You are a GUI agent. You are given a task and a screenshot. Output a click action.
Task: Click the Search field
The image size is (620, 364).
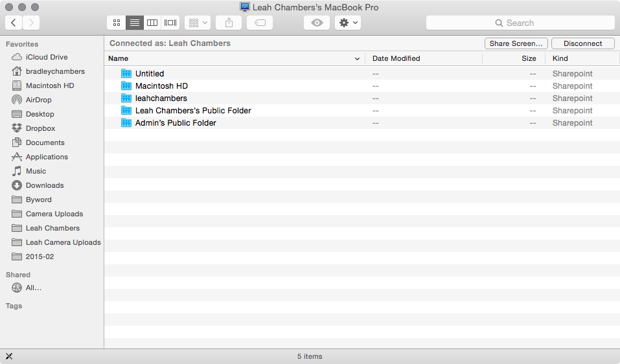pos(520,23)
